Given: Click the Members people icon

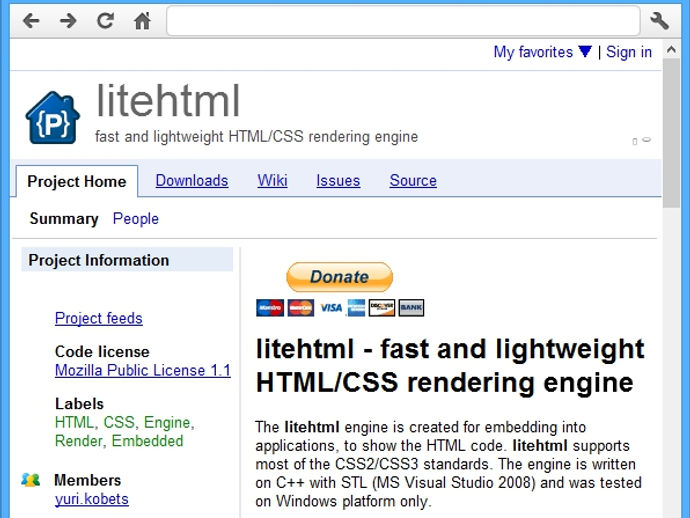Looking at the screenshot, I should (30, 480).
